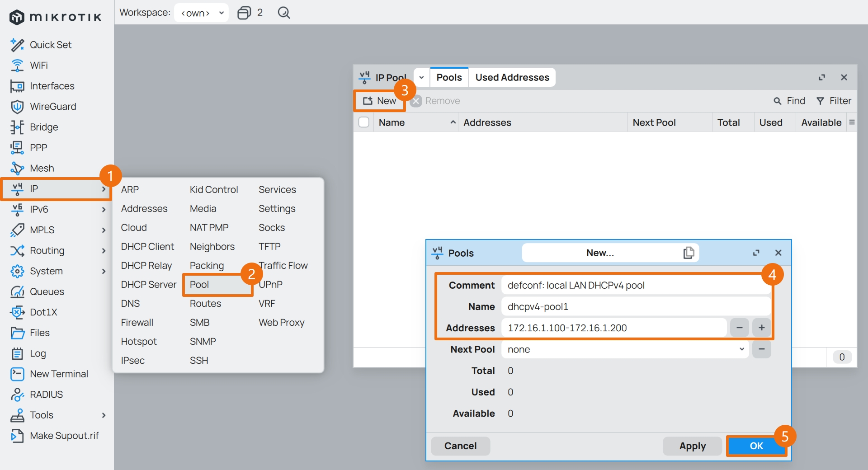868x470 pixels.
Task: Expand the System submenu
Action: tap(104, 271)
